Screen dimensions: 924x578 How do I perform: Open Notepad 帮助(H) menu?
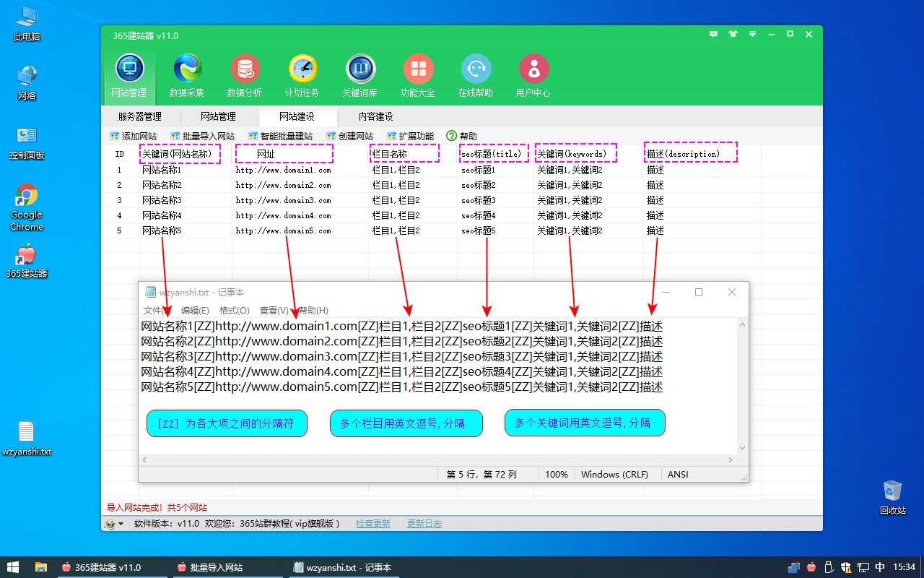click(x=313, y=310)
